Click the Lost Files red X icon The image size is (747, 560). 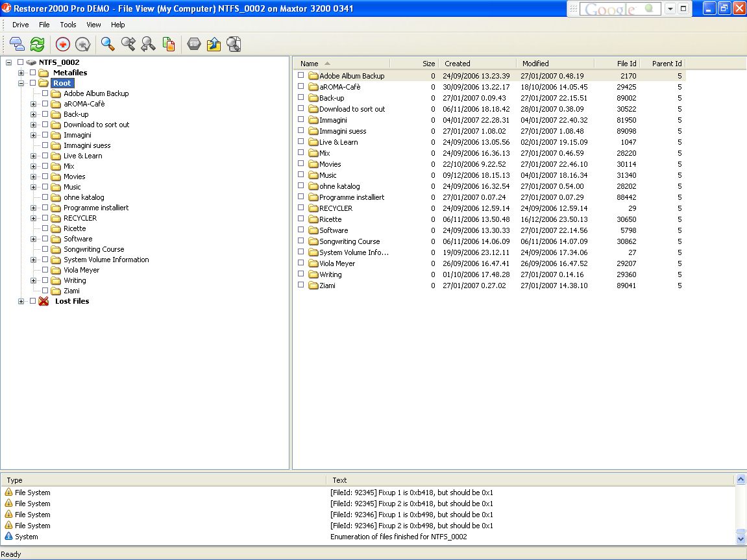(x=43, y=301)
